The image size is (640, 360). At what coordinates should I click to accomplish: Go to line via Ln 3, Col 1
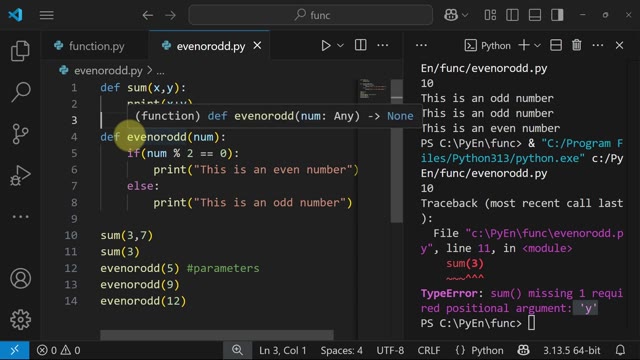(x=282, y=350)
